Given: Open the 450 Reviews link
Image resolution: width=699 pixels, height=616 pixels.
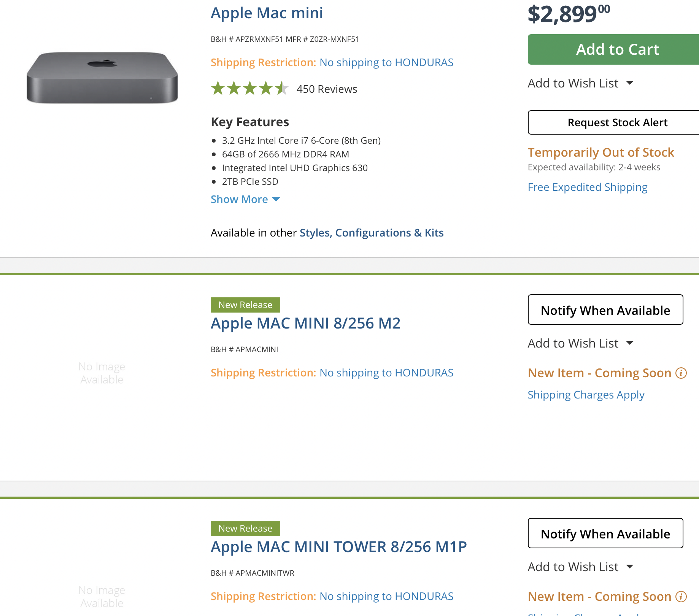Looking at the screenshot, I should pos(327,89).
